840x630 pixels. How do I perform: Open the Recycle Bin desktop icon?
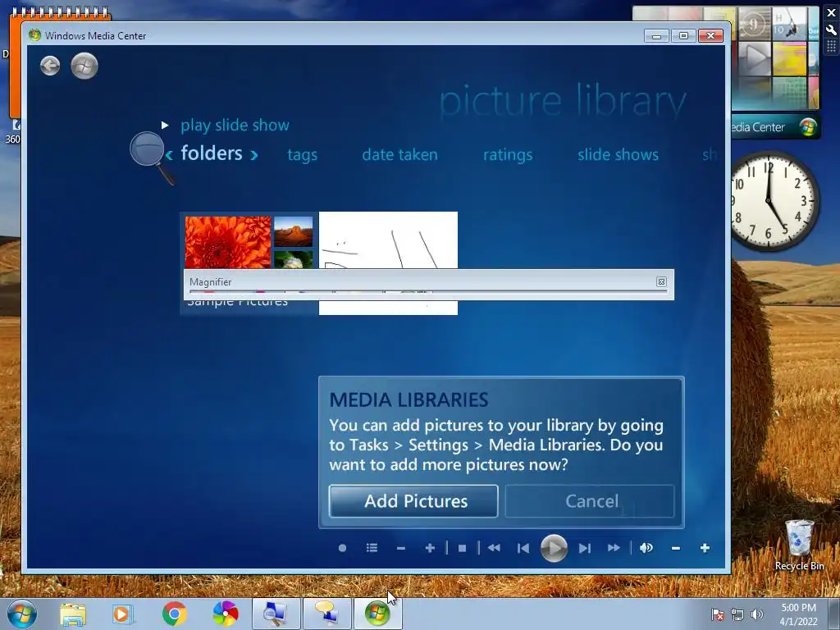(799, 546)
